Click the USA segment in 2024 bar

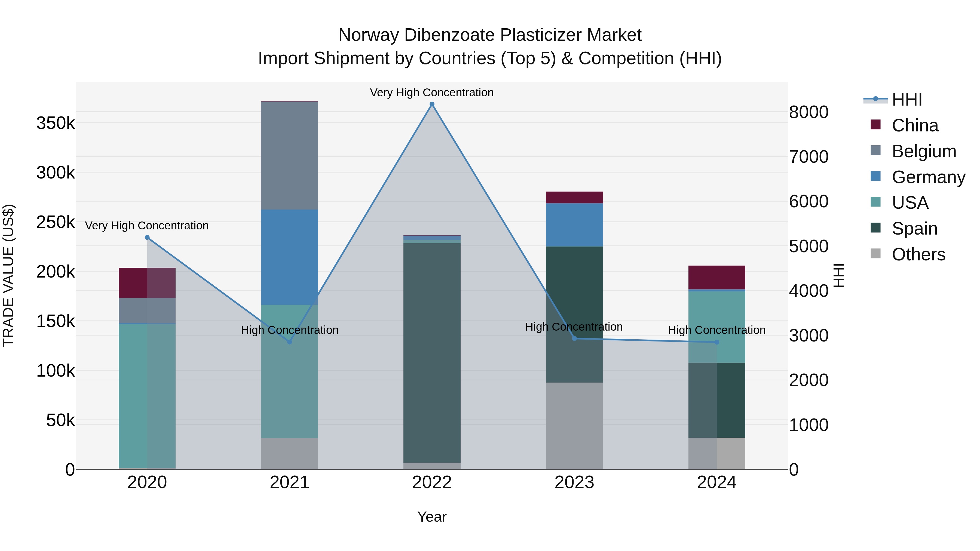click(717, 327)
